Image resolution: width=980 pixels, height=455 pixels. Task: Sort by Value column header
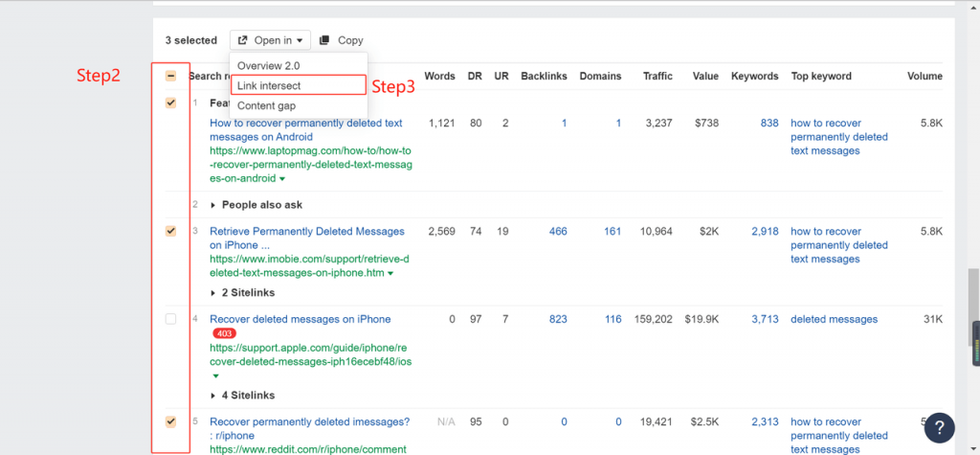point(705,77)
